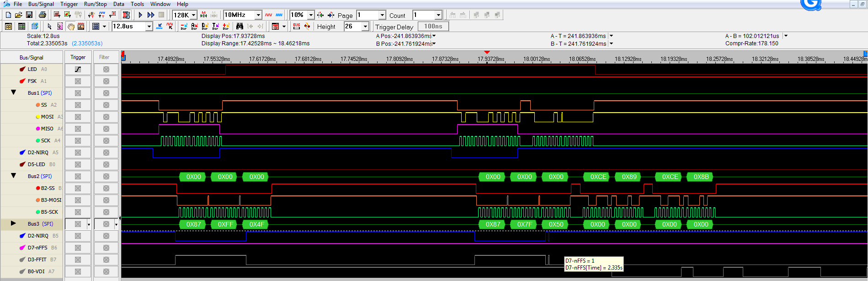Viewport: 868px width, 281px height.
Task: Click the red trigger marker on ruler
Action: (x=487, y=52)
